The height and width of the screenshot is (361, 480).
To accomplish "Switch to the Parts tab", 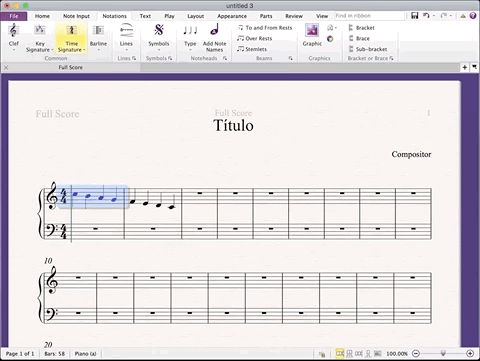I will (266, 16).
